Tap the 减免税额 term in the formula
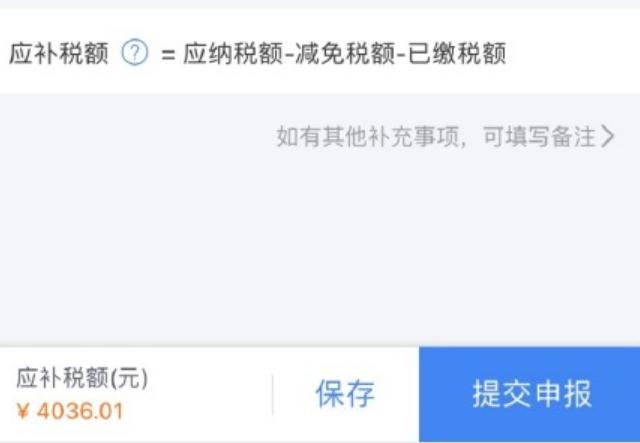 (345, 53)
